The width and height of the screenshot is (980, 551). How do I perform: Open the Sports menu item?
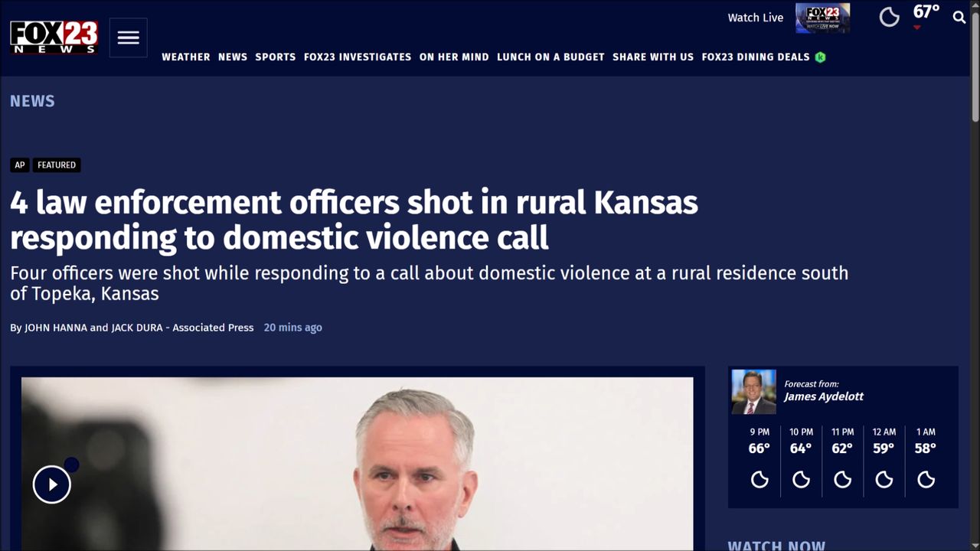click(276, 57)
